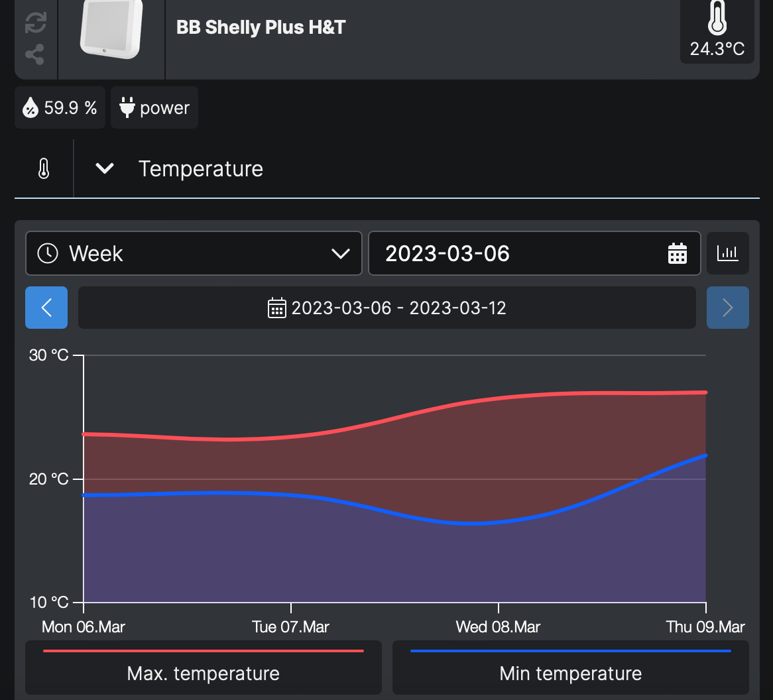Click the date field showing 2023-03-06
The width and height of the screenshot is (773, 700).
[517, 253]
